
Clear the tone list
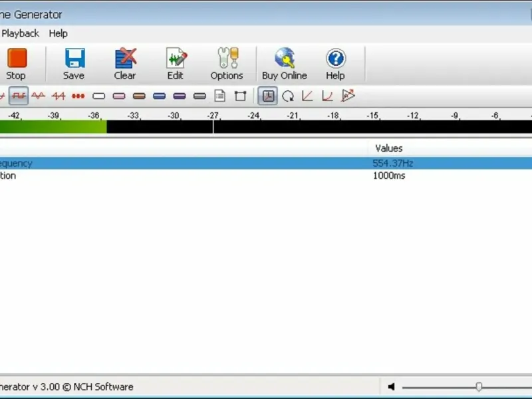coord(125,64)
